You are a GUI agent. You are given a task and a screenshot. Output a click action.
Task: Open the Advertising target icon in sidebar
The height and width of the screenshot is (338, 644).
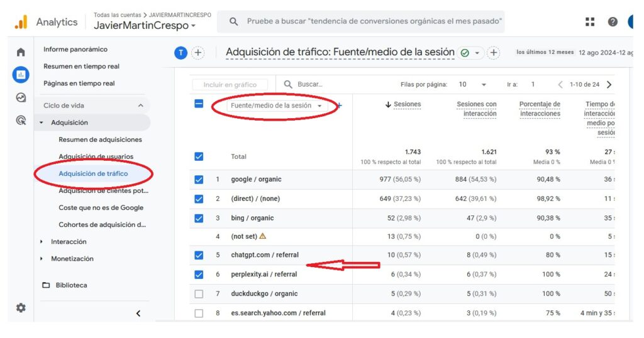pos(21,120)
